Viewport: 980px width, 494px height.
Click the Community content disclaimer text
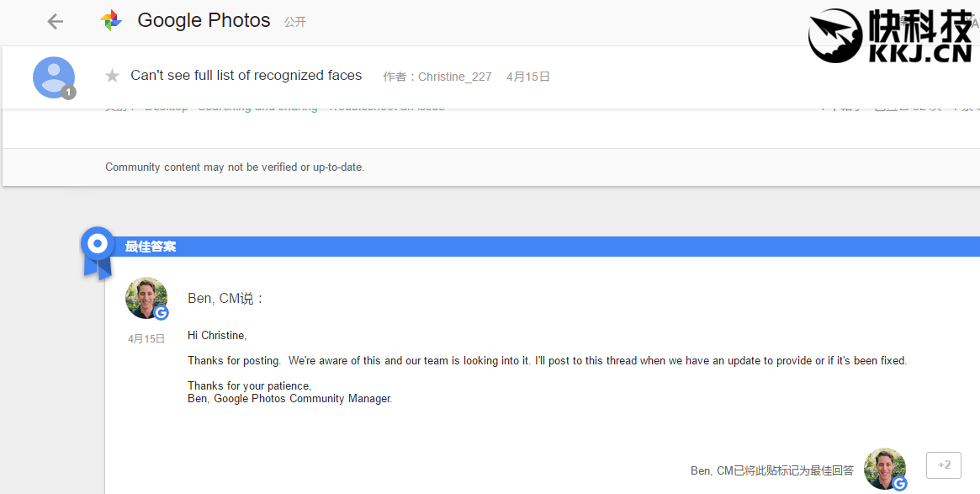coord(235,167)
